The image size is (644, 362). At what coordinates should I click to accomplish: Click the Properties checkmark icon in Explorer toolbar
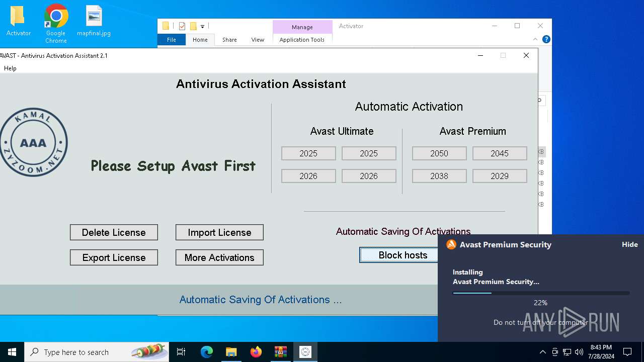pos(182,26)
